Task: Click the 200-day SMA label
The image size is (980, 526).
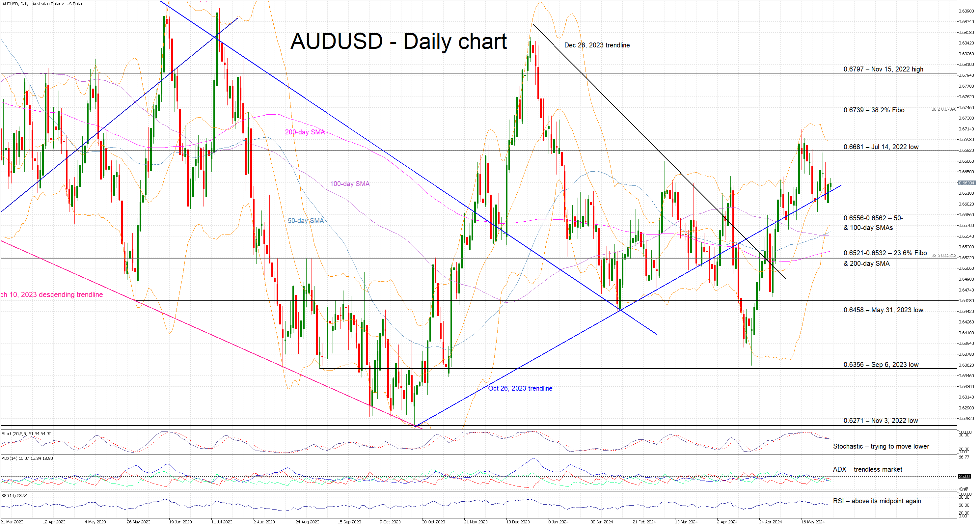Action: 305,132
